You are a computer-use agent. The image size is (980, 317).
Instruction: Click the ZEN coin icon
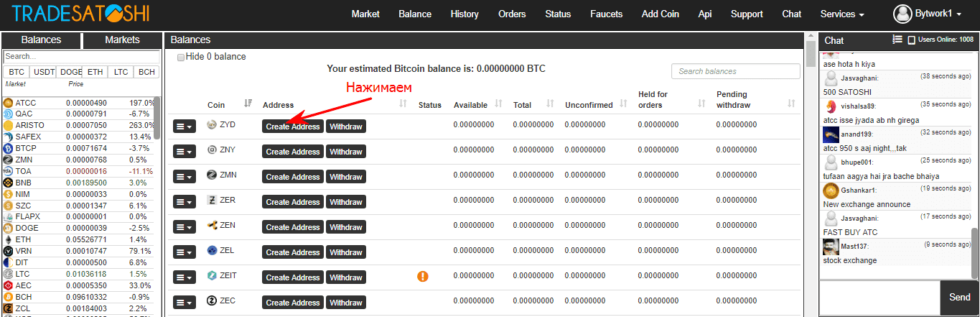[212, 226]
